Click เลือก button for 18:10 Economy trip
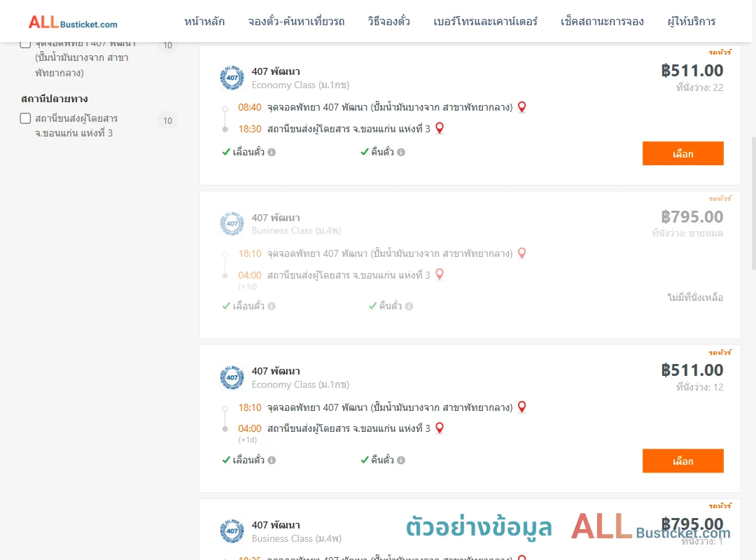Viewport: 756px width, 560px height. [x=682, y=461]
